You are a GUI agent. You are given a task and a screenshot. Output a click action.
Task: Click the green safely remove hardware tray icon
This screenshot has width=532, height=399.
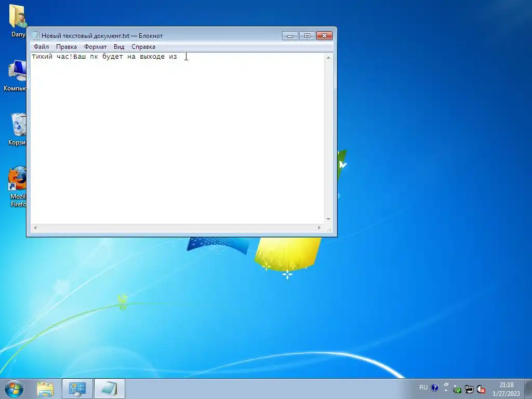(457, 390)
